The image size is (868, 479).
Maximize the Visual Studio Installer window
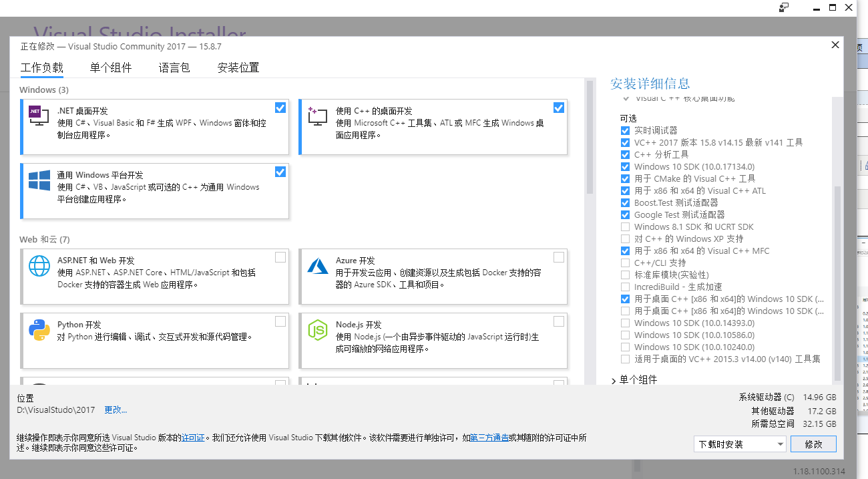point(832,7)
